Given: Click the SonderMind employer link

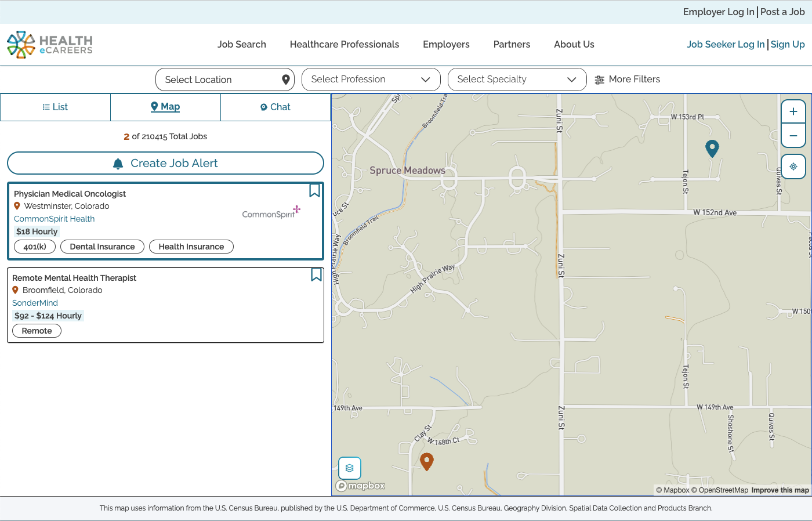Looking at the screenshot, I should (x=35, y=303).
